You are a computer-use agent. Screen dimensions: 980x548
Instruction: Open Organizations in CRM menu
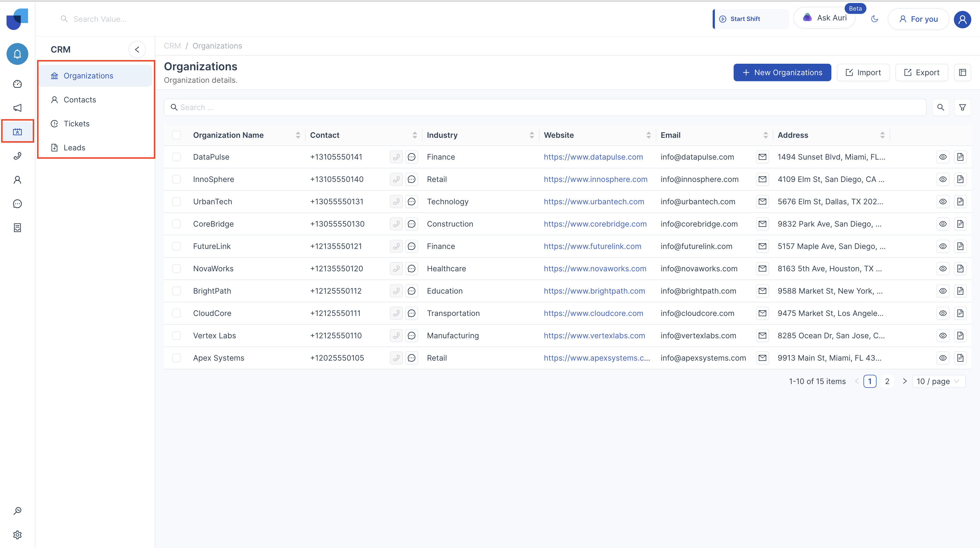click(96, 76)
